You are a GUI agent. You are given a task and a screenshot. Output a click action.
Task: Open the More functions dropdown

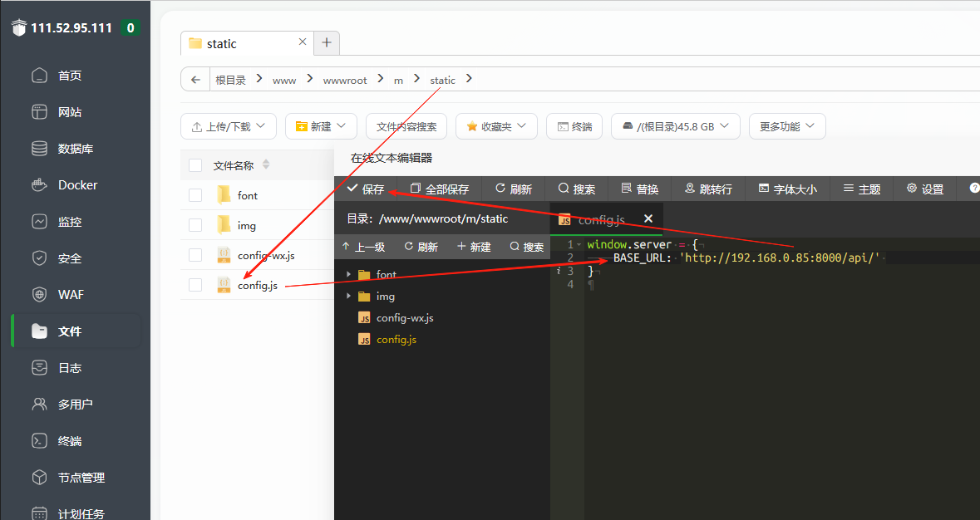(787, 126)
